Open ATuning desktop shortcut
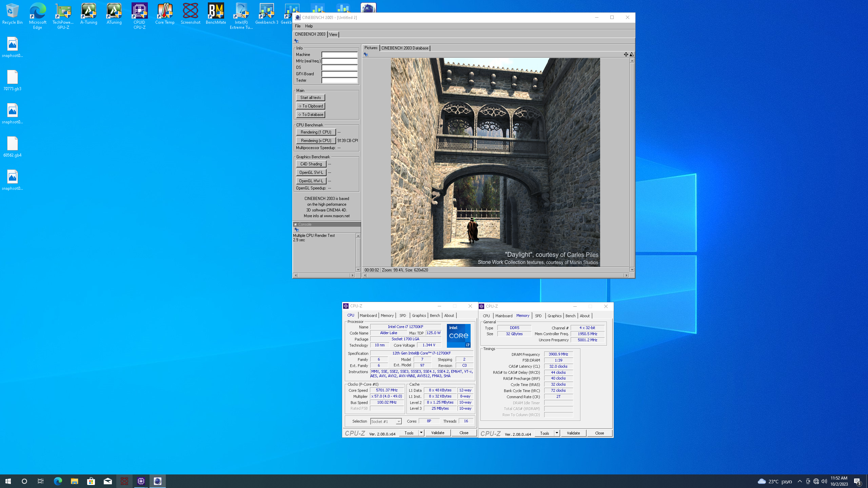The image size is (868, 488). click(114, 14)
